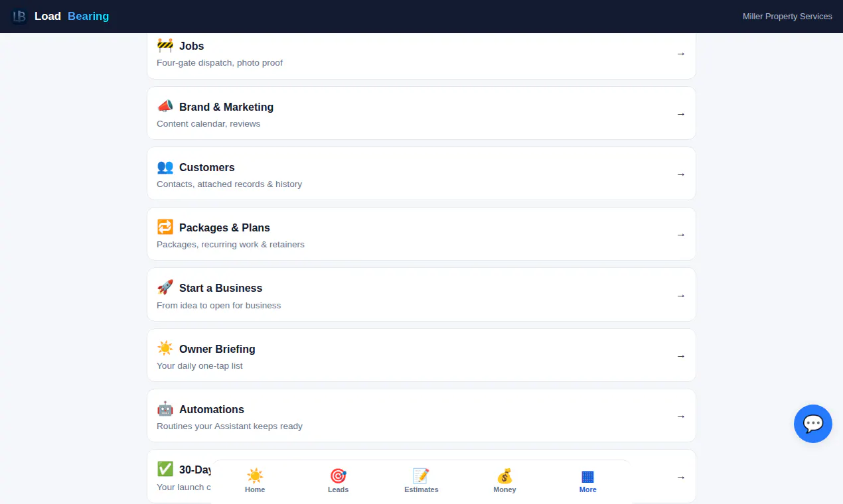Follow the arrow on Brand & Marketing
The height and width of the screenshot is (504, 843).
pyautogui.click(x=681, y=114)
